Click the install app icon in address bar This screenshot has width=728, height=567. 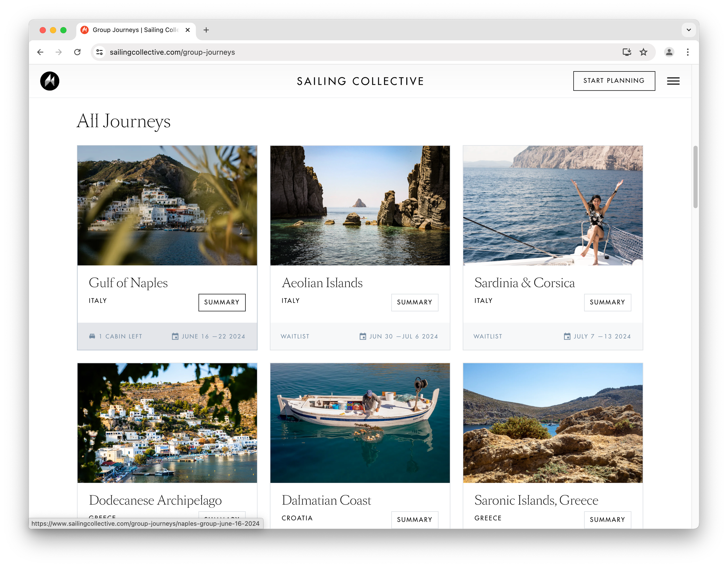(627, 52)
